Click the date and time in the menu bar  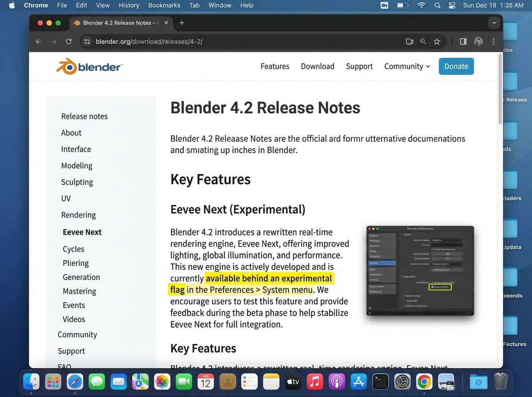tap(493, 5)
